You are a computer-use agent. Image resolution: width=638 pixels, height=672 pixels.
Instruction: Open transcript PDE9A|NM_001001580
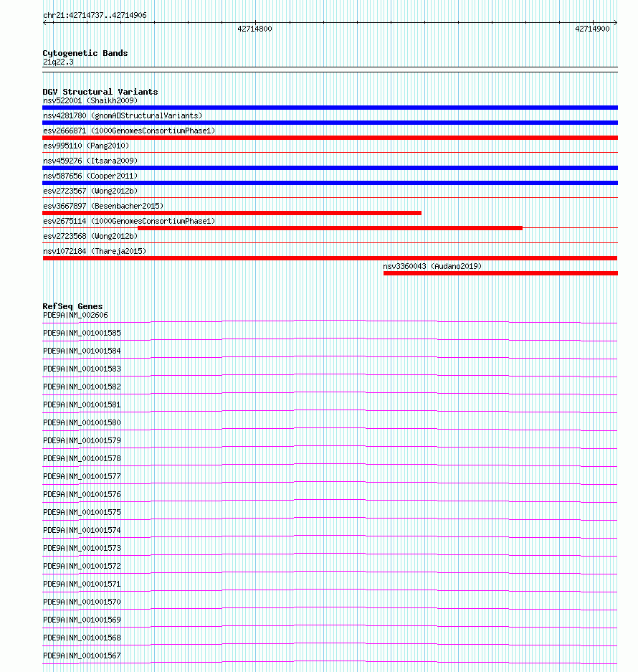click(82, 422)
